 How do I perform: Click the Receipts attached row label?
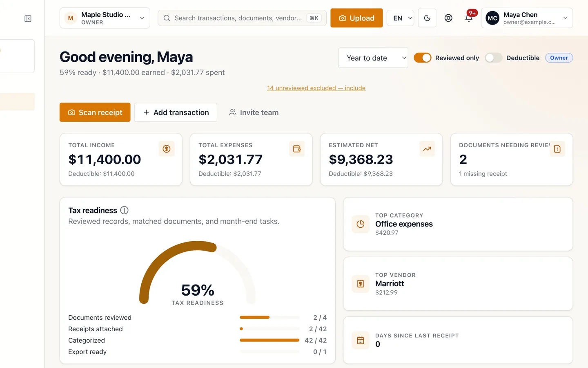point(96,329)
